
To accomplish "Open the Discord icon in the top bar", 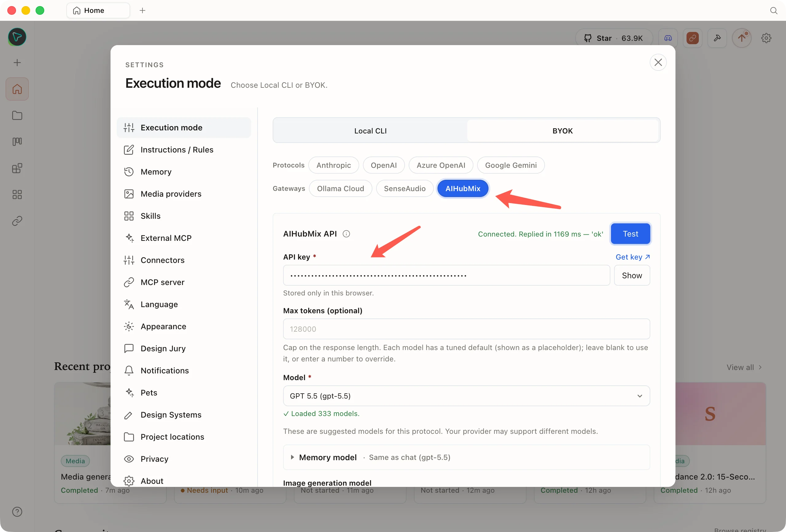I will [668, 38].
